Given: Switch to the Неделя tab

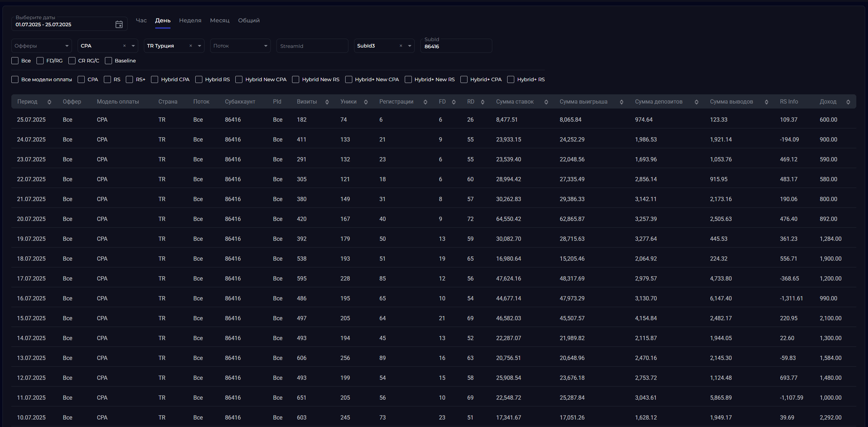Looking at the screenshot, I should point(190,21).
